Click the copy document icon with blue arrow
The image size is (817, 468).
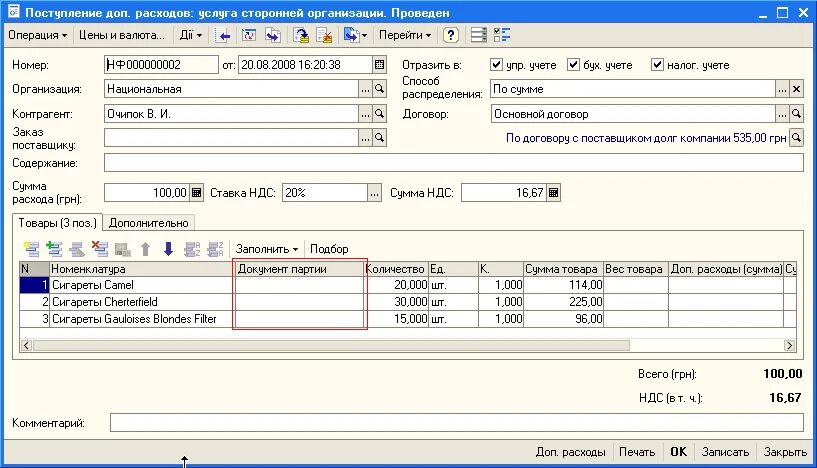click(x=273, y=35)
